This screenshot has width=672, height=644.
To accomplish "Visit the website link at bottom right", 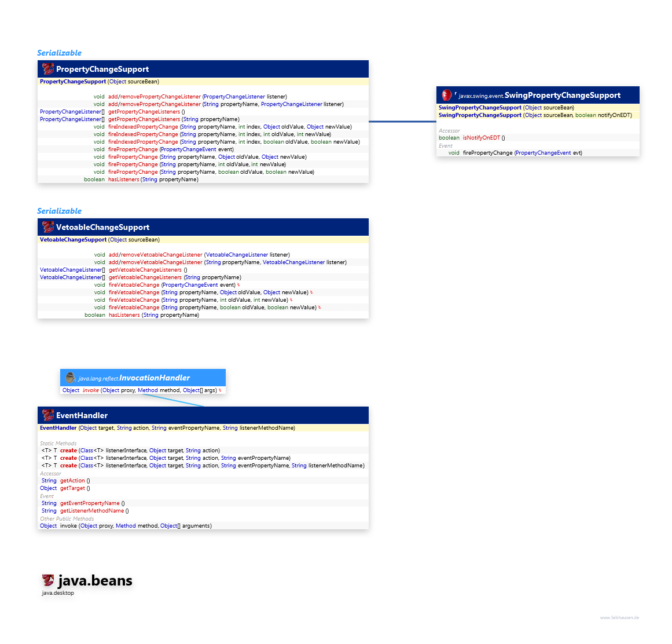I will (619, 617).
